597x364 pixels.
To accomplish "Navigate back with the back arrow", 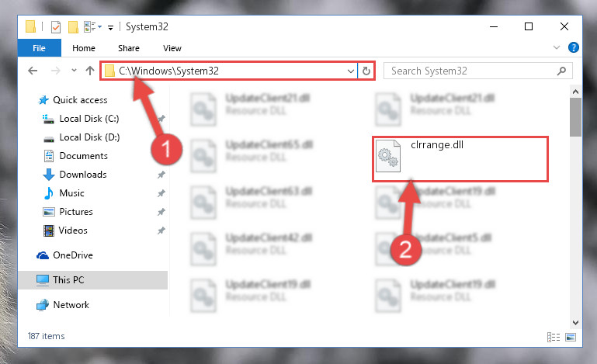I will click(x=33, y=71).
